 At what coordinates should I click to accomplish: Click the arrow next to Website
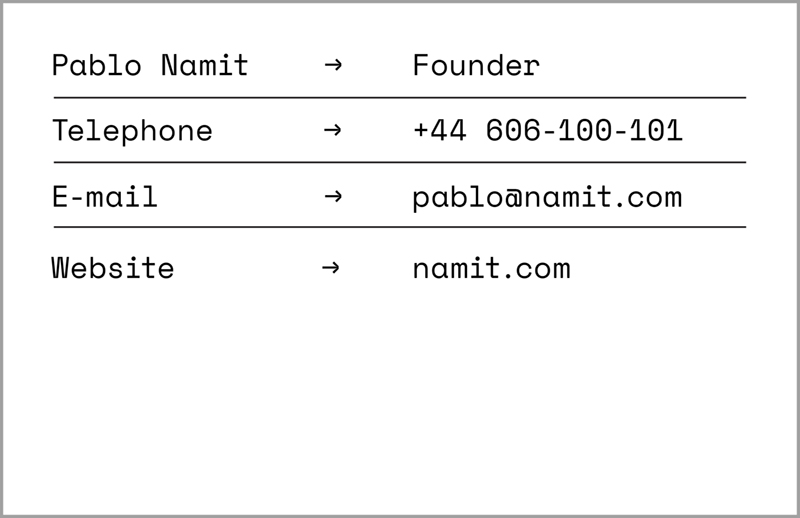click(331, 268)
